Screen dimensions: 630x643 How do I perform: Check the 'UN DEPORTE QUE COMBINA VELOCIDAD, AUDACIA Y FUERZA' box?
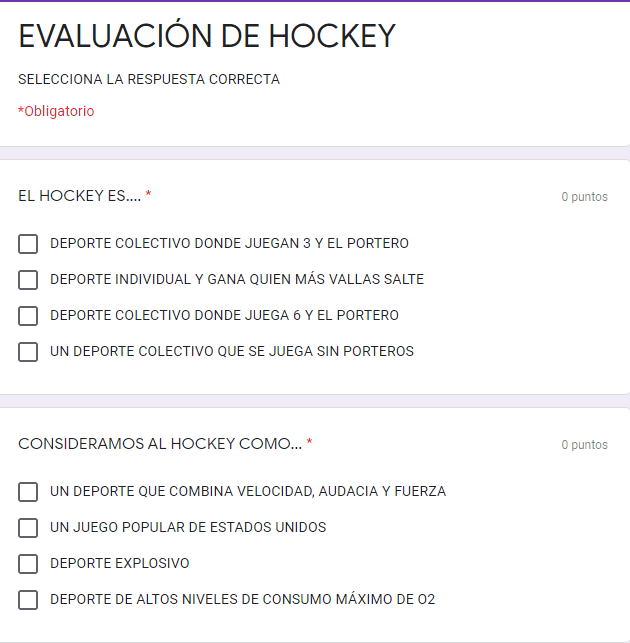28,492
